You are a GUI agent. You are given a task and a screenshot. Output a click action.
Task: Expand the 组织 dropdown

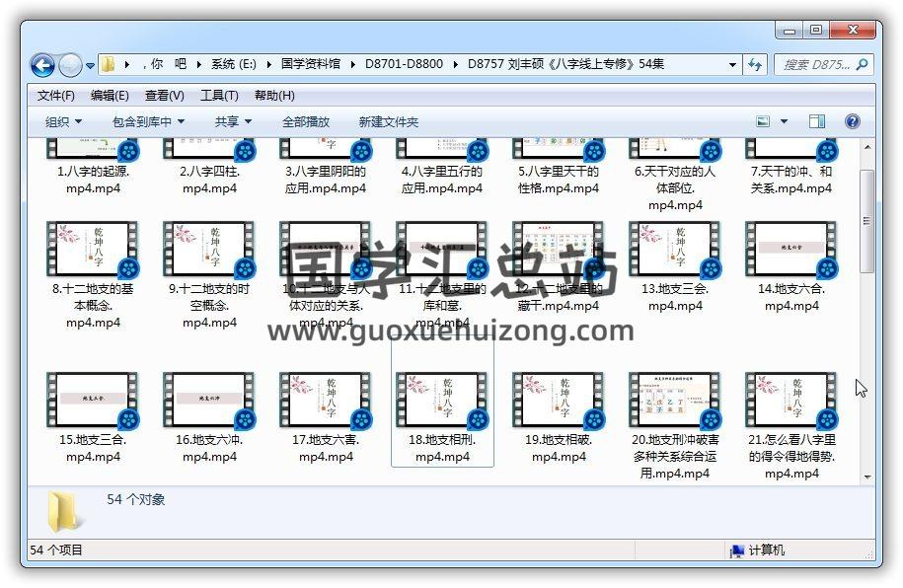63,121
